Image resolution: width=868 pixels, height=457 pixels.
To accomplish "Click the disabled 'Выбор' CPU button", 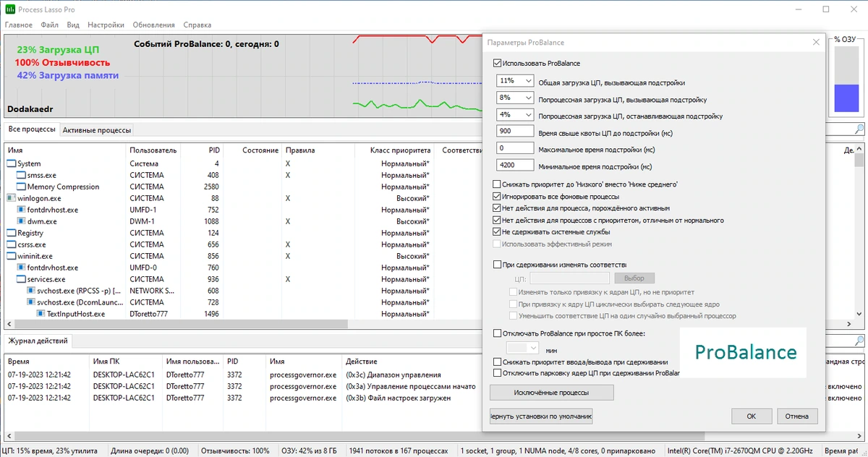I will point(634,278).
